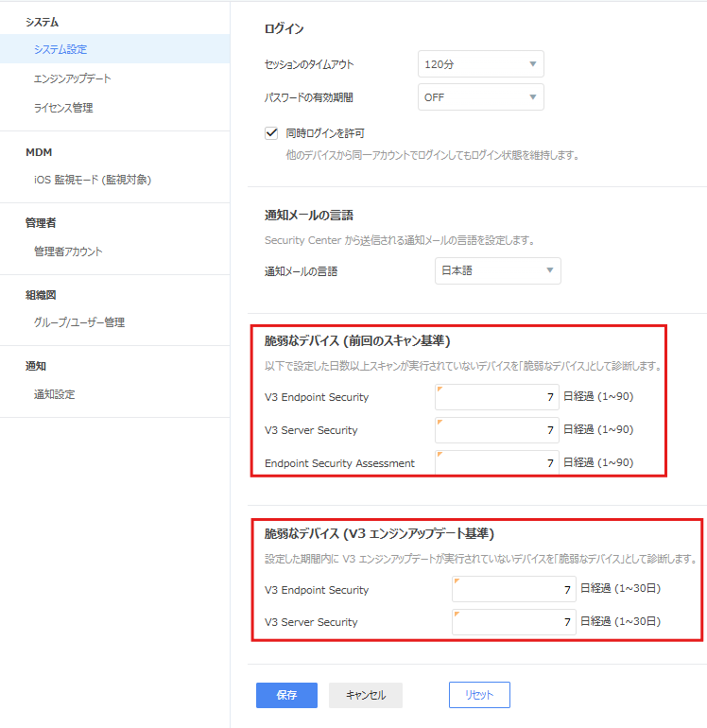The height and width of the screenshot is (728, 707).
Task: Click V3 Server Security engine update field
Action: tap(514, 622)
